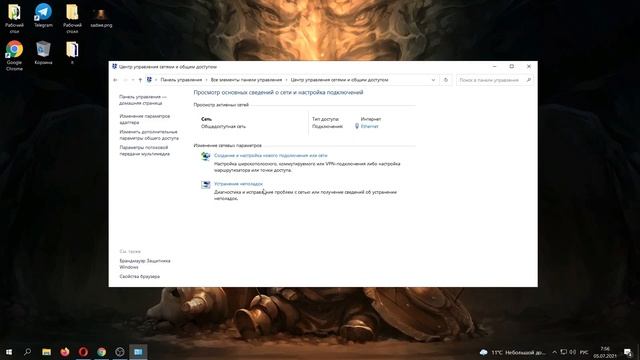Minimize the network center window
Screen dimensions: 640x360
coord(494,67)
